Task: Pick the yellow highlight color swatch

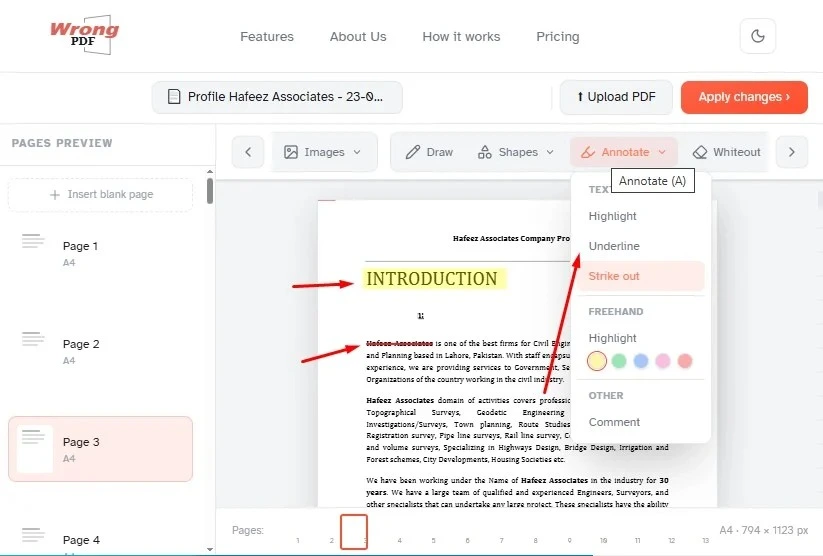Action: point(597,361)
